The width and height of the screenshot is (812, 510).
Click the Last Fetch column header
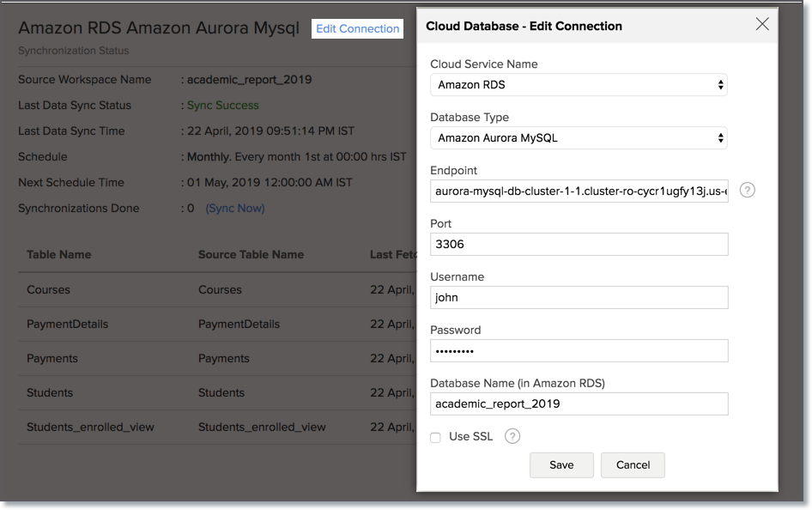393,255
